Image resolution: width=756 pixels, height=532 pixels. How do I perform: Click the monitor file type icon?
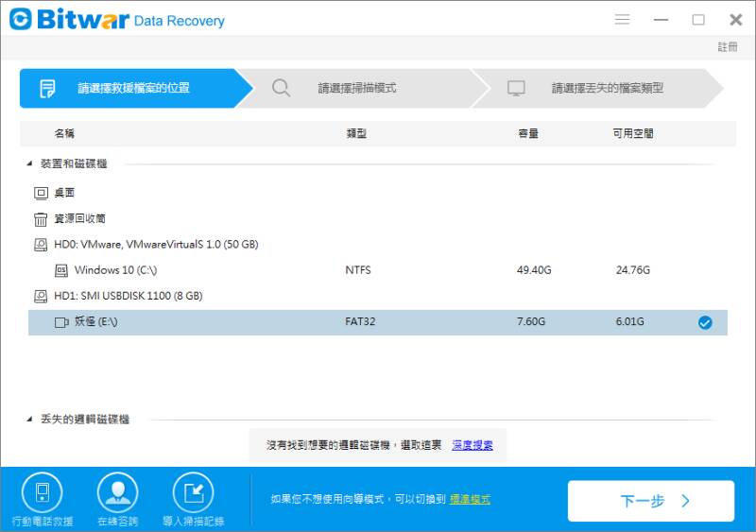click(x=516, y=88)
